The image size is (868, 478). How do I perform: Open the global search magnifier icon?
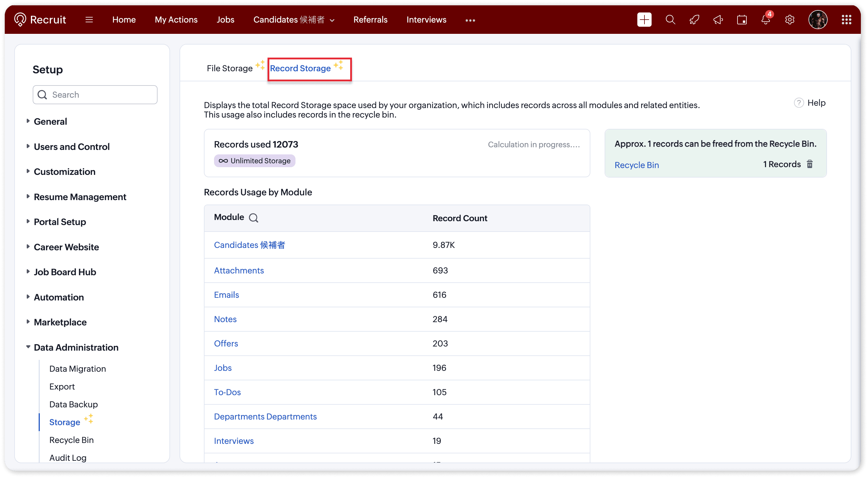670,20
